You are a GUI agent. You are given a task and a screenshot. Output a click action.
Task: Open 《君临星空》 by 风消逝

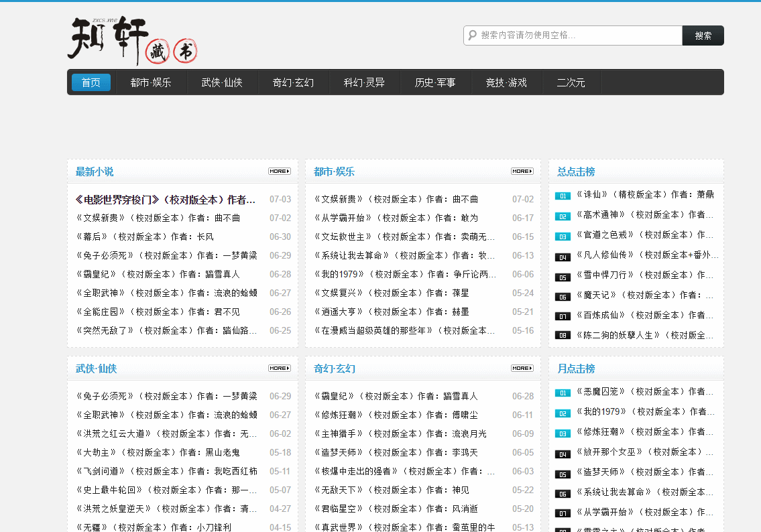point(396,509)
